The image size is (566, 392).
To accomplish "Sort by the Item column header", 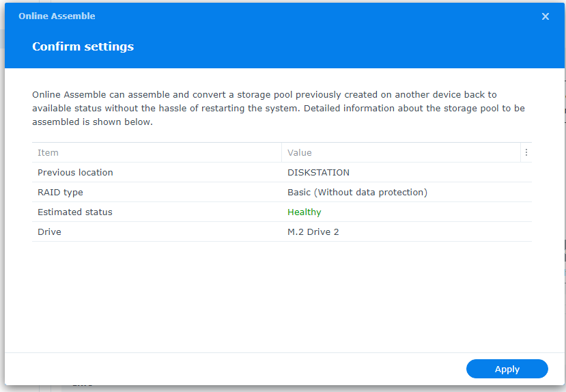I will point(48,153).
